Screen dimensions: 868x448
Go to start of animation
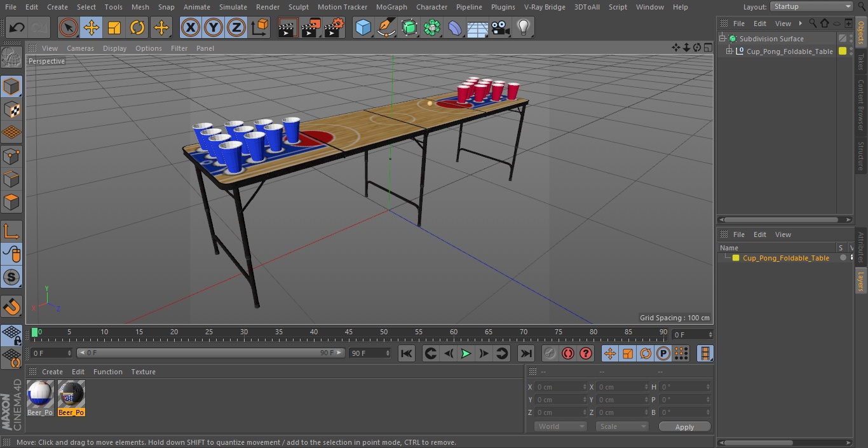(x=407, y=353)
